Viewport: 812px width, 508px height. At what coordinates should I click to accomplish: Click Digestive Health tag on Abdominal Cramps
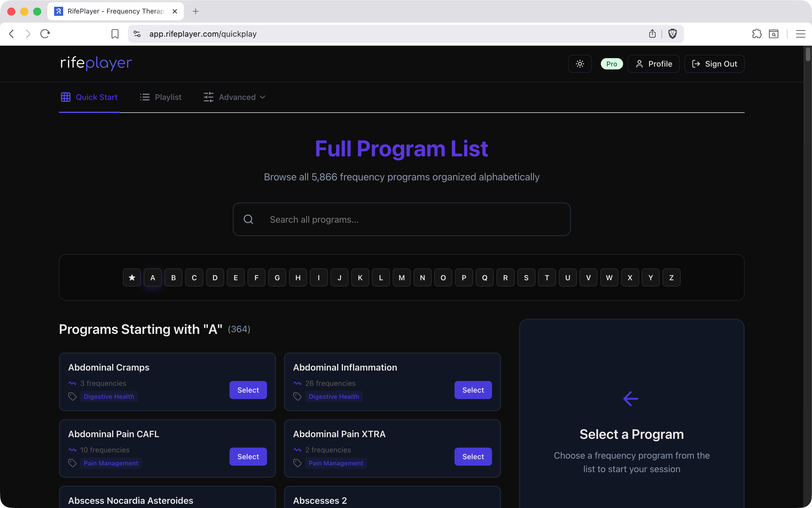[109, 397]
